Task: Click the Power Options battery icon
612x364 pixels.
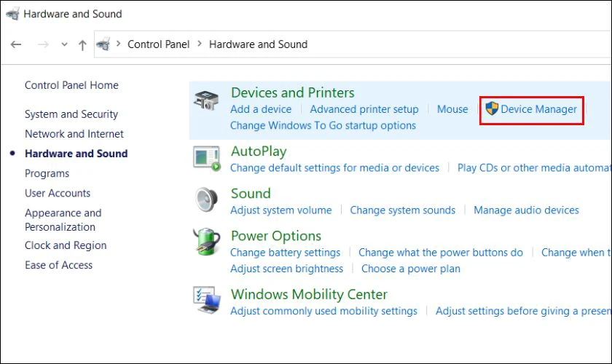Action: (207, 242)
